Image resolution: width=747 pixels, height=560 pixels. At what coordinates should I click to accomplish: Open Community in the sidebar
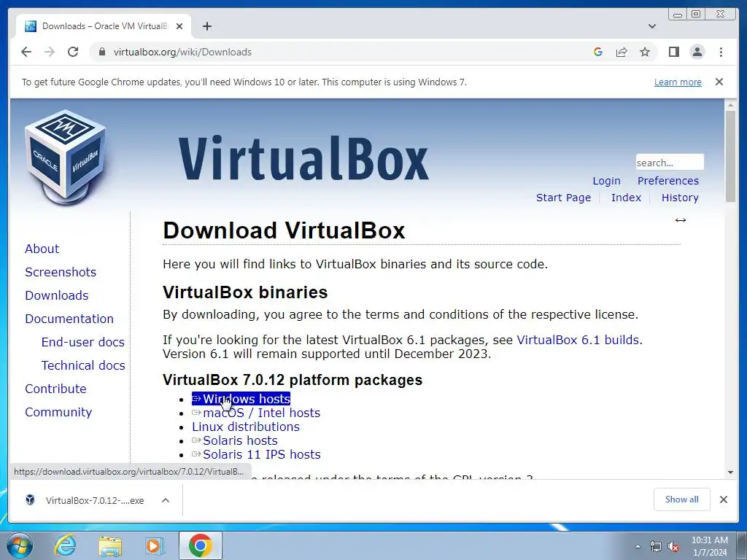pos(58,412)
